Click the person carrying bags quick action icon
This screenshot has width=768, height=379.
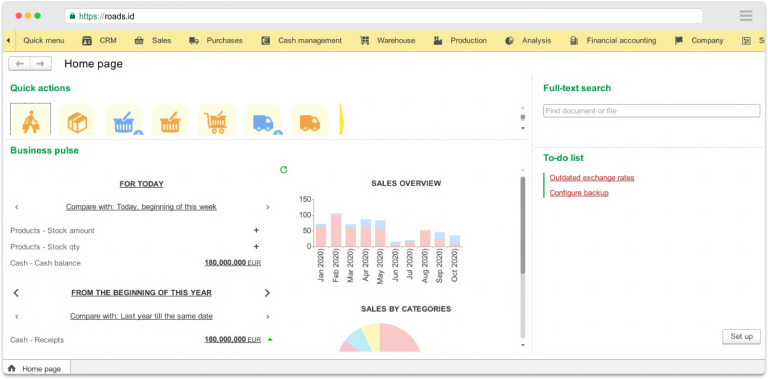pyautogui.click(x=30, y=119)
